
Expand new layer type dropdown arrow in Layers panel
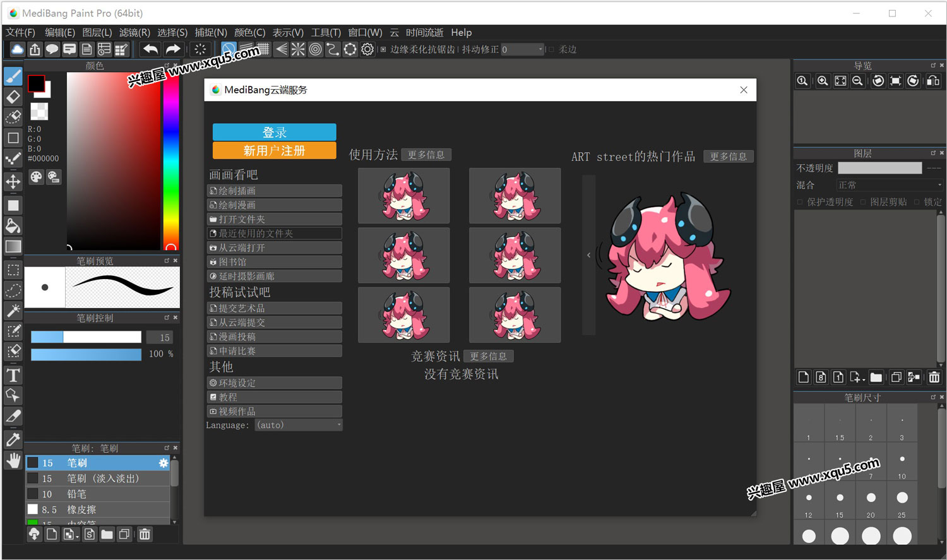tap(863, 380)
